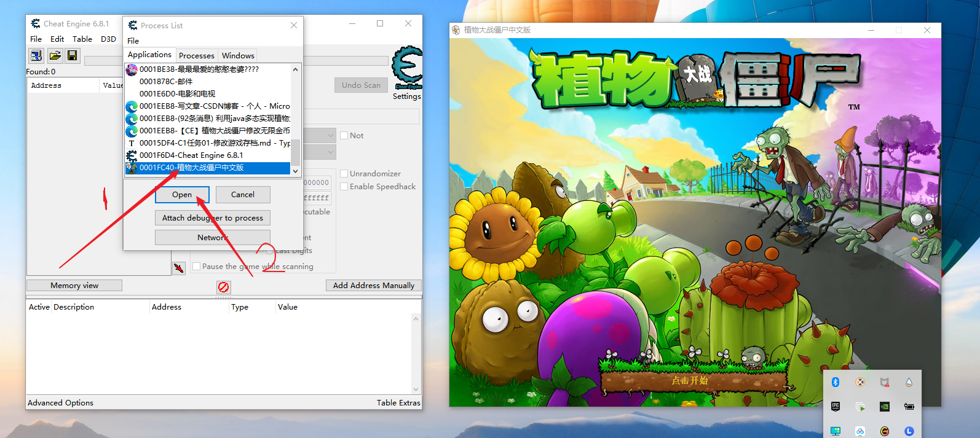The height and width of the screenshot is (438, 980).
Task: Expand the scan type dropdown beside Not
Action: pos(331,135)
